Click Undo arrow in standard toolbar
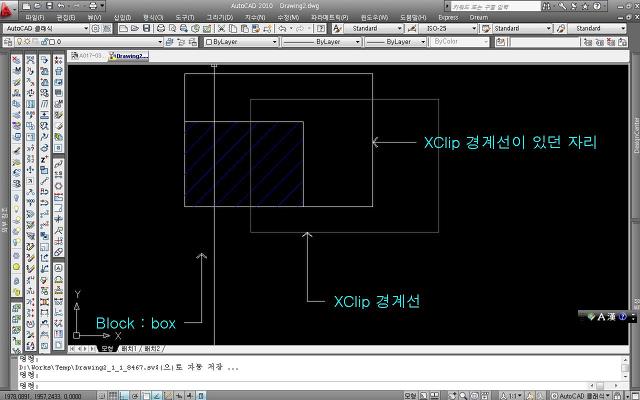Viewport: 640px width, 400px height. (282, 28)
